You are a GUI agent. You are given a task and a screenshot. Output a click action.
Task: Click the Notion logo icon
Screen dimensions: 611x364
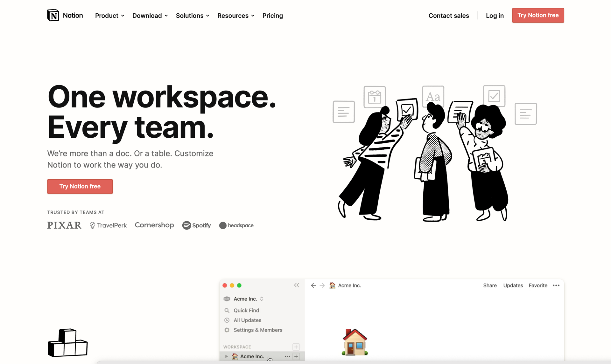point(53,15)
